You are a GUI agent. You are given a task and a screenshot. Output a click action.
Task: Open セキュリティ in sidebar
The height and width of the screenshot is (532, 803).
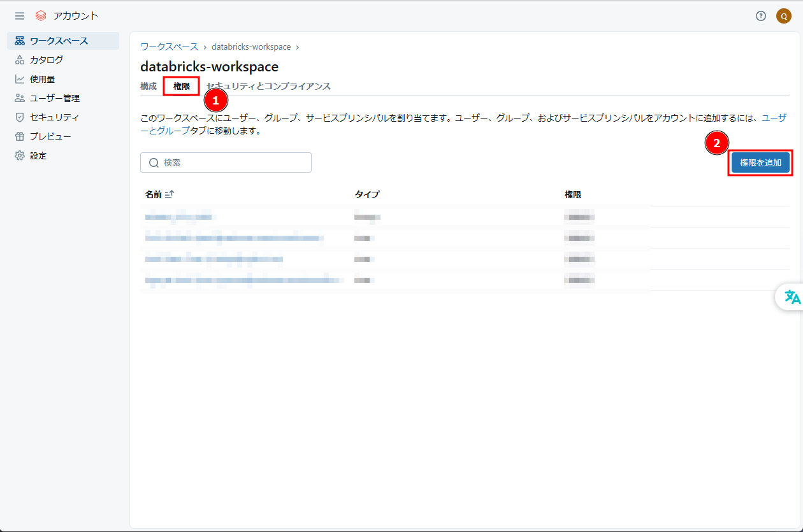(63, 117)
